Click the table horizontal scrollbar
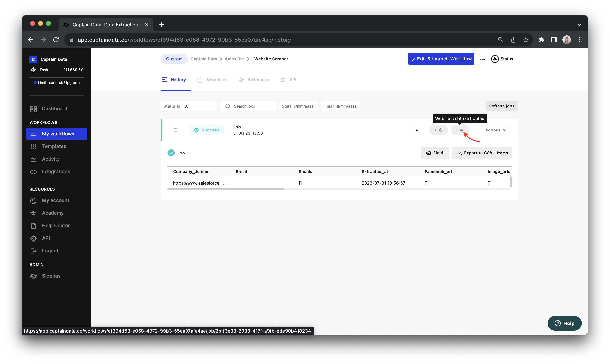This screenshot has width=610, height=364. point(226,189)
